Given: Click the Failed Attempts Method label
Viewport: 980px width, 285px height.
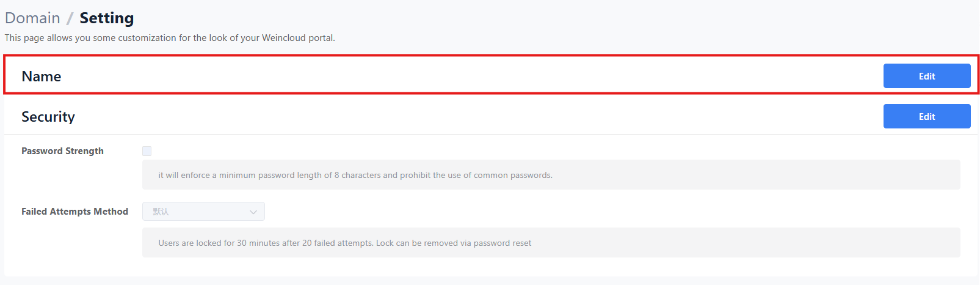Looking at the screenshot, I should pyautogui.click(x=74, y=212).
